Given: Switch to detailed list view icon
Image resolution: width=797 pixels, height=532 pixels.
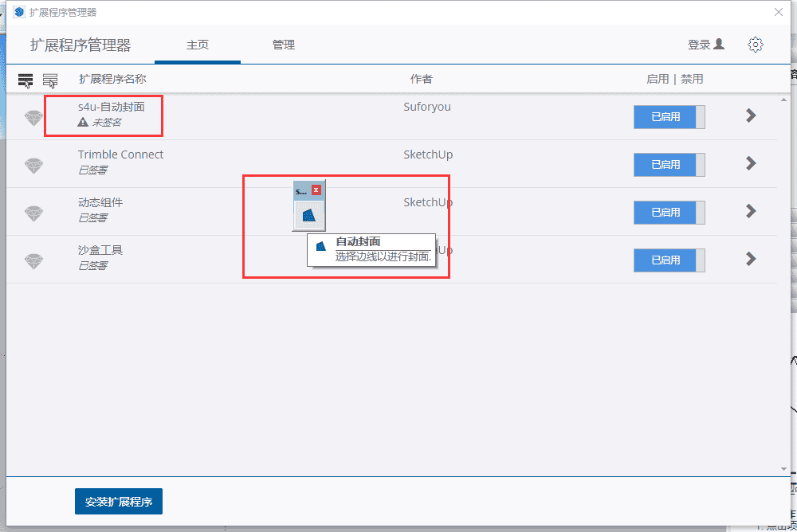Looking at the screenshot, I should pyautogui.click(x=50, y=79).
